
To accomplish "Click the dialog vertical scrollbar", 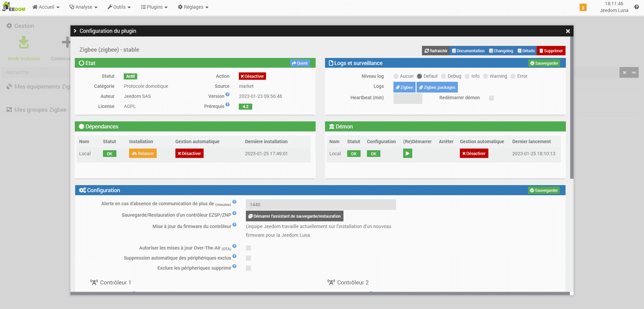I will coord(572,107).
